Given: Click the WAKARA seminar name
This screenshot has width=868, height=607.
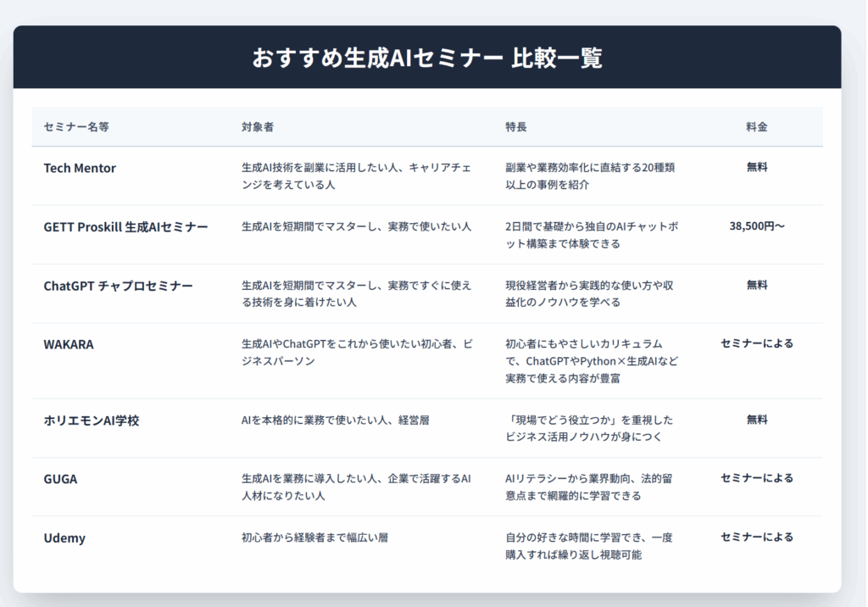Looking at the screenshot, I should [x=67, y=344].
